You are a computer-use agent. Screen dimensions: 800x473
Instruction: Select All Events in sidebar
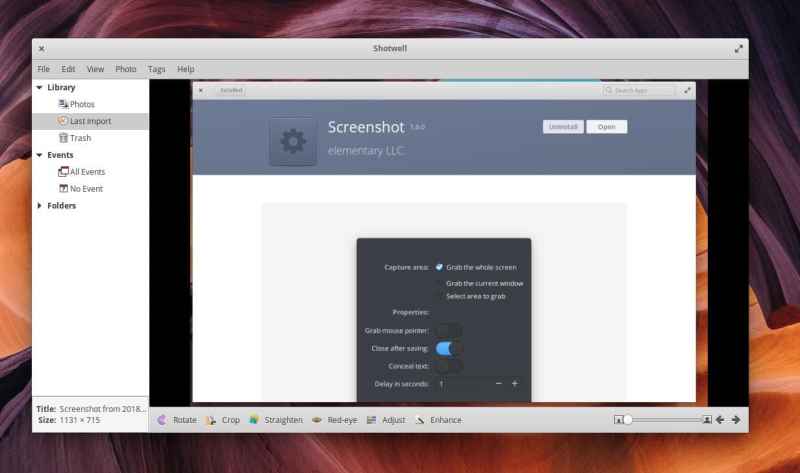(x=86, y=172)
